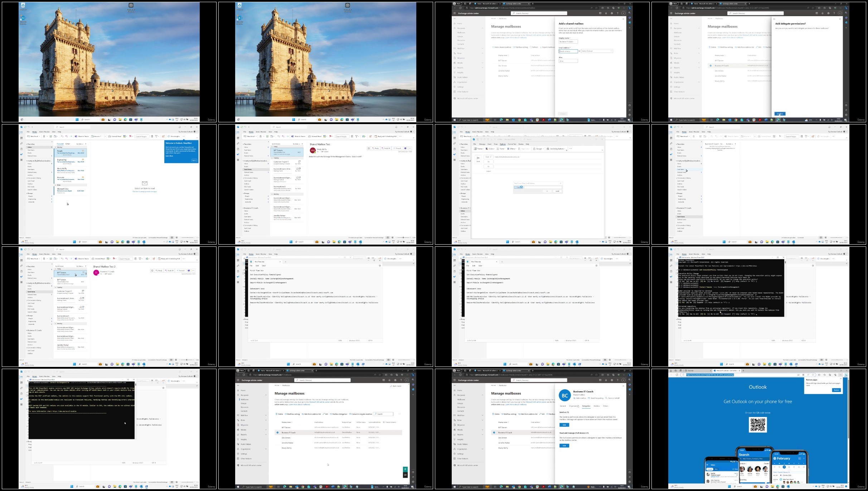
Task: Switch to Others tab of Business IT Coach
Action: tap(606, 406)
